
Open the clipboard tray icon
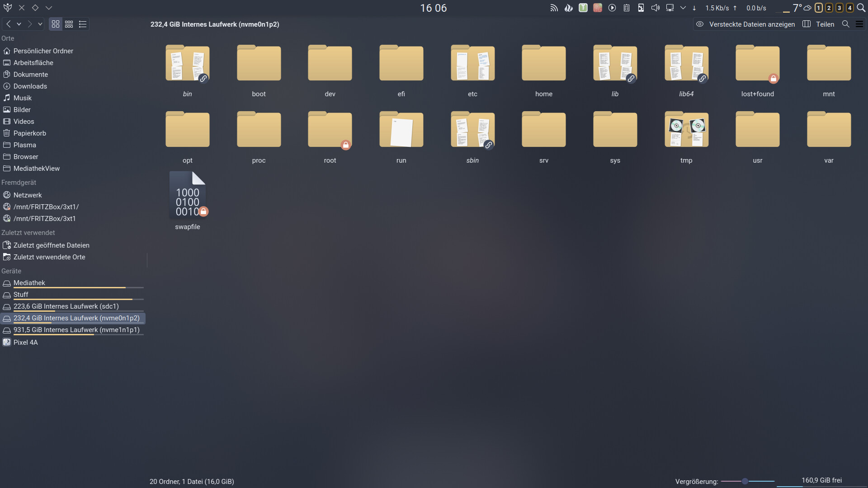tap(627, 8)
